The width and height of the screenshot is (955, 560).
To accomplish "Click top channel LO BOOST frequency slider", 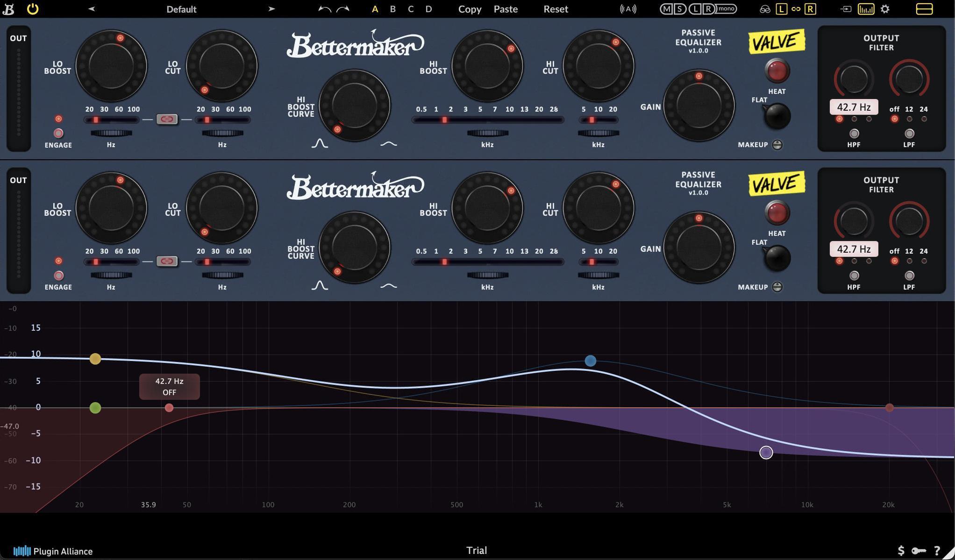I will pyautogui.click(x=111, y=120).
